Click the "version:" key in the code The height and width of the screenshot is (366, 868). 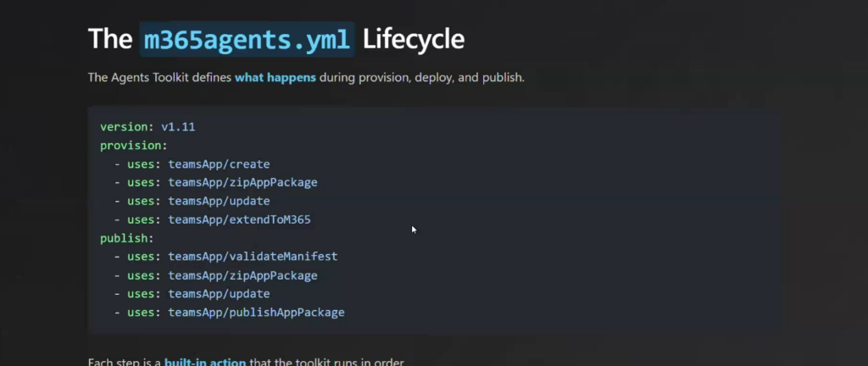tap(127, 126)
